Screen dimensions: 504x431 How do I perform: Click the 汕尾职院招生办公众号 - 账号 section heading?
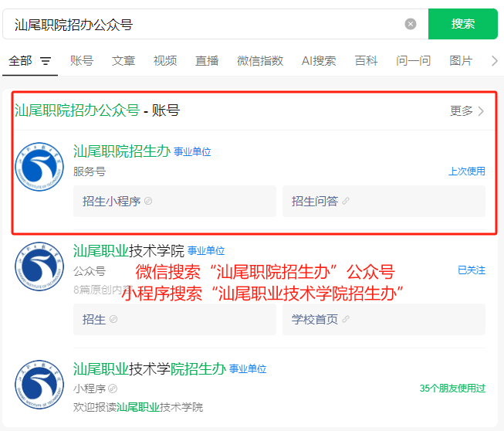97,110
